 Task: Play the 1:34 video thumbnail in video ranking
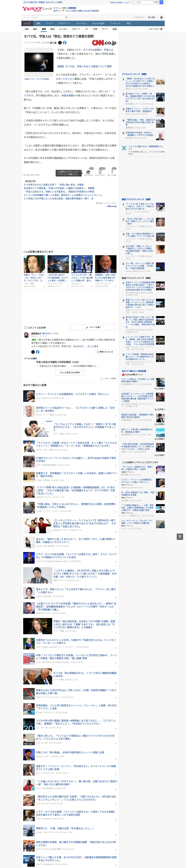[x=160, y=303]
